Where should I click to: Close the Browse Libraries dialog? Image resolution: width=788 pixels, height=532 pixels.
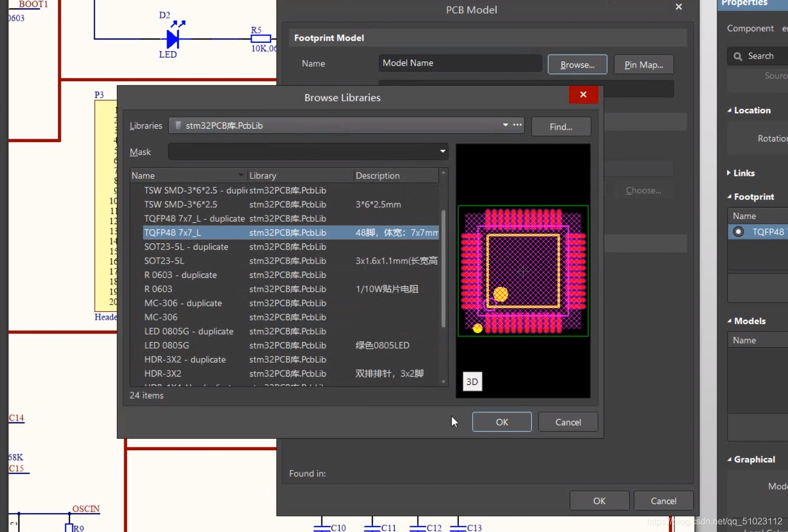[x=583, y=95]
